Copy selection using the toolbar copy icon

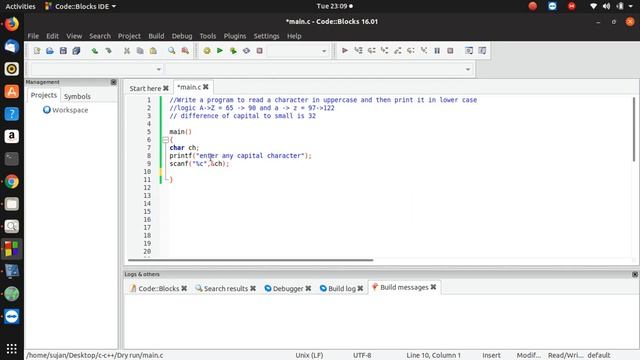[x=140, y=51]
